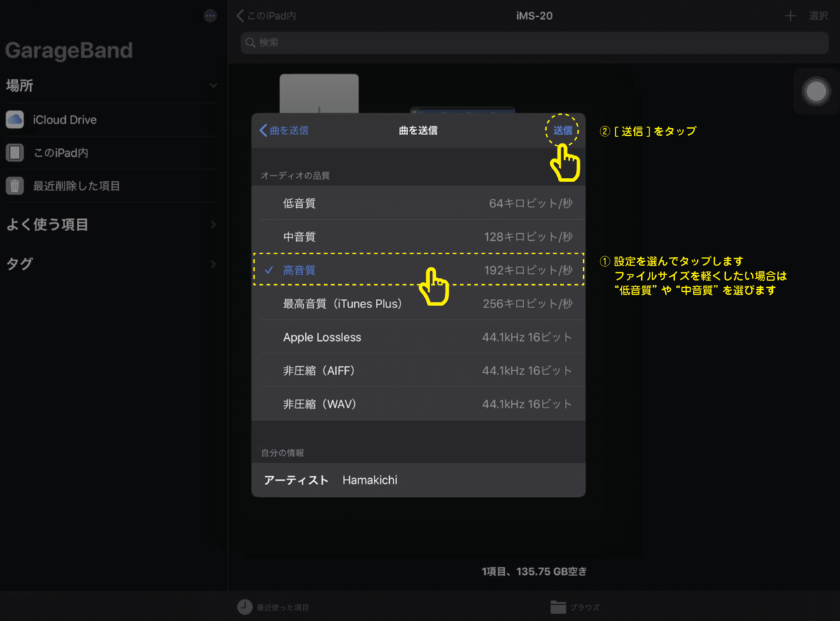Viewport: 840px width, 621px height.
Task: Tap the 送信 button in the dialog
Action: point(563,130)
